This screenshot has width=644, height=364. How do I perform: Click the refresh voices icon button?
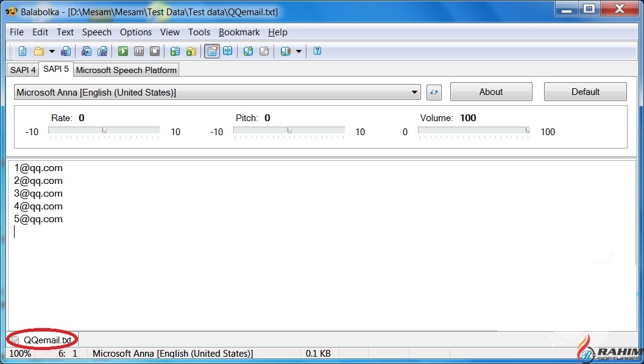434,93
